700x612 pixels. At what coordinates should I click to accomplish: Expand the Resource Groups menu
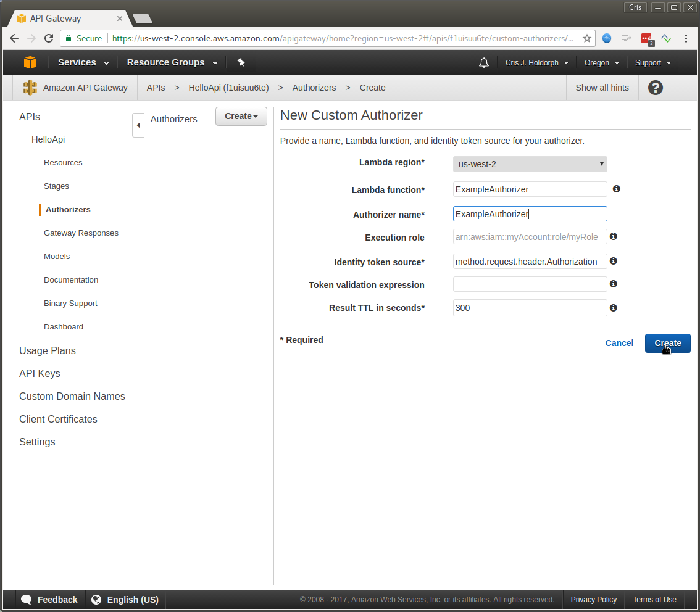pyautogui.click(x=172, y=62)
